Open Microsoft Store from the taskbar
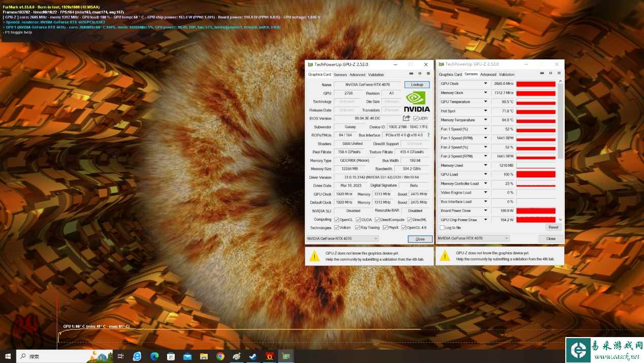 pyautogui.click(x=171, y=356)
